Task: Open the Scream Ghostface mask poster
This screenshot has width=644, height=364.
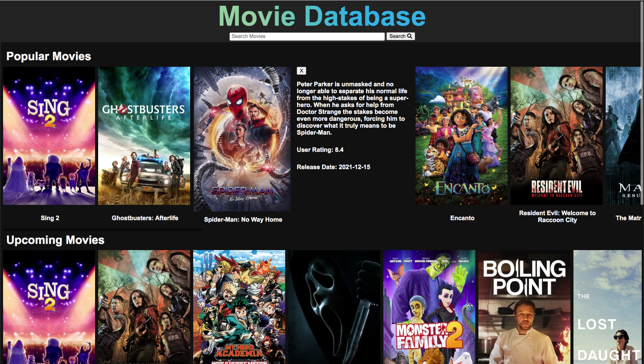Action: (x=334, y=307)
